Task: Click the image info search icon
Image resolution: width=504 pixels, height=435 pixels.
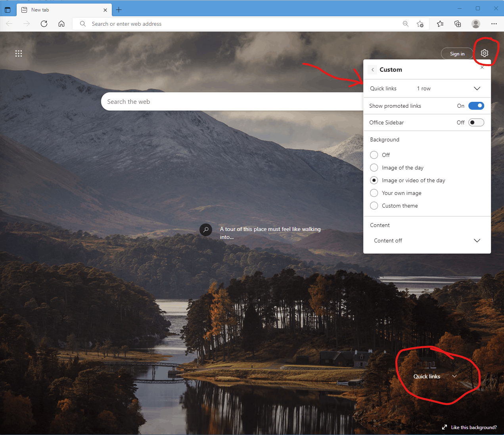Action: click(x=206, y=230)
